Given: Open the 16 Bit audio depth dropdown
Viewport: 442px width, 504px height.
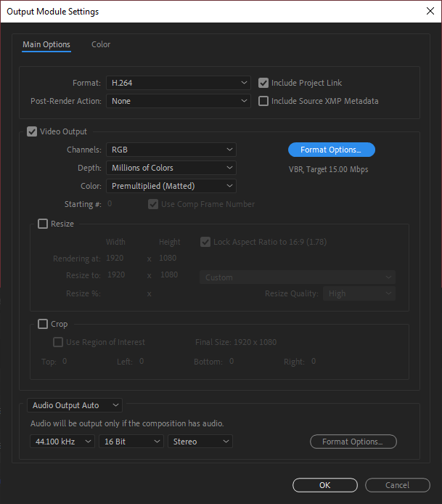Looking at the screenshot, I should click(x=131, y=442).
